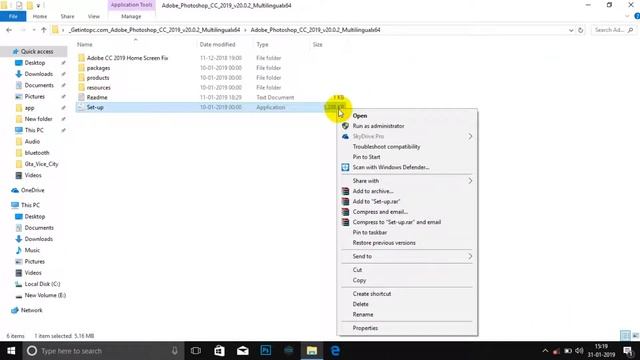
Task: Switch to details view layout icon
Action: [625, 336]
